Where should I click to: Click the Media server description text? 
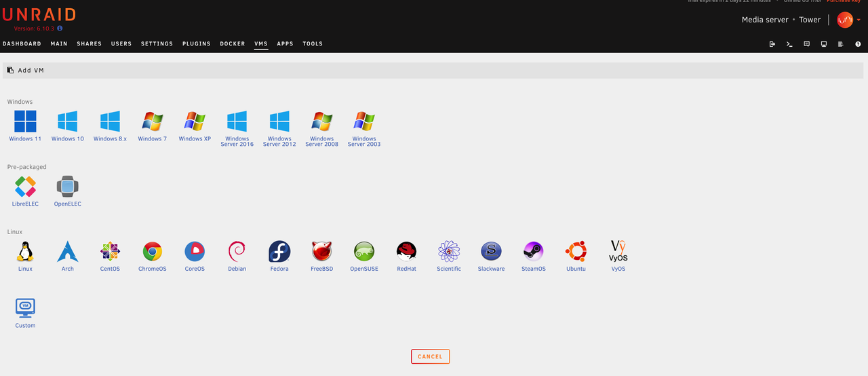point(765,20)
